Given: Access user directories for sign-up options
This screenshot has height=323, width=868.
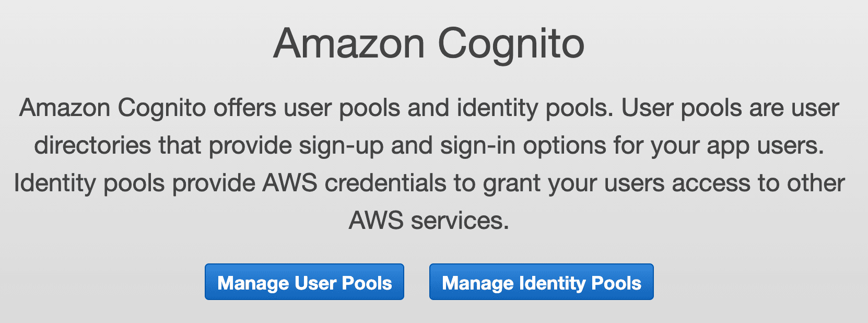Looking at the screenshot, I should tap(304, 282).
